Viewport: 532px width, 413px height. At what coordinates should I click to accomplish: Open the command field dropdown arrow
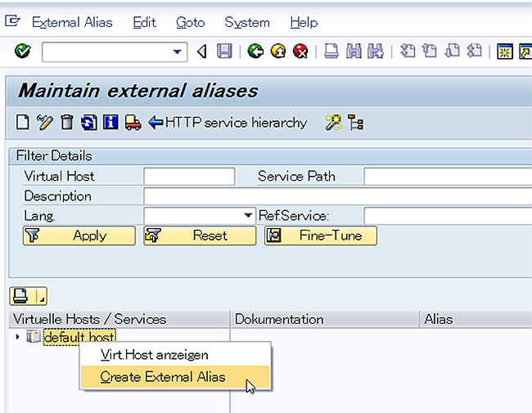177,52
